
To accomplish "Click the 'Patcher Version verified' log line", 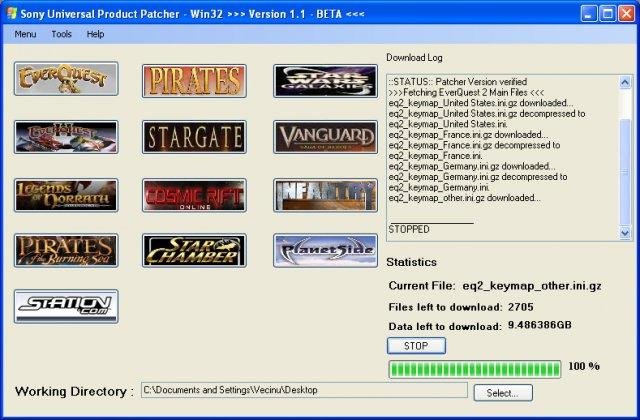I will click(x=458, y=82).
